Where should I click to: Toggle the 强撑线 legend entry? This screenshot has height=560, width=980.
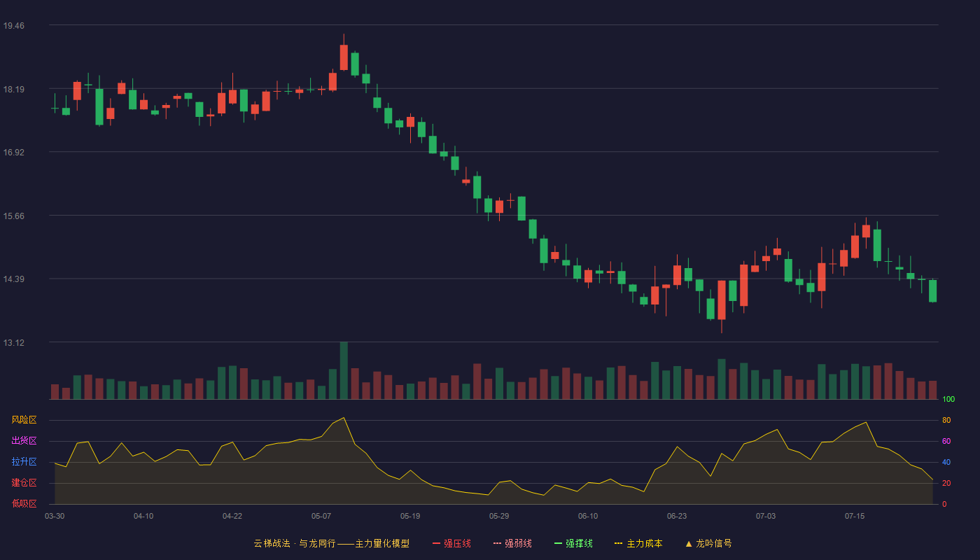(574, 543)
